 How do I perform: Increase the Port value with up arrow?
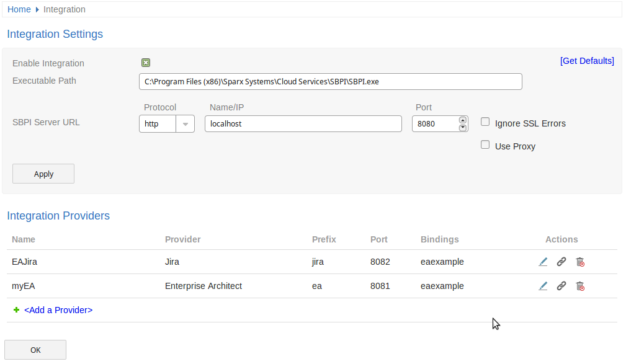click(463, 120)
